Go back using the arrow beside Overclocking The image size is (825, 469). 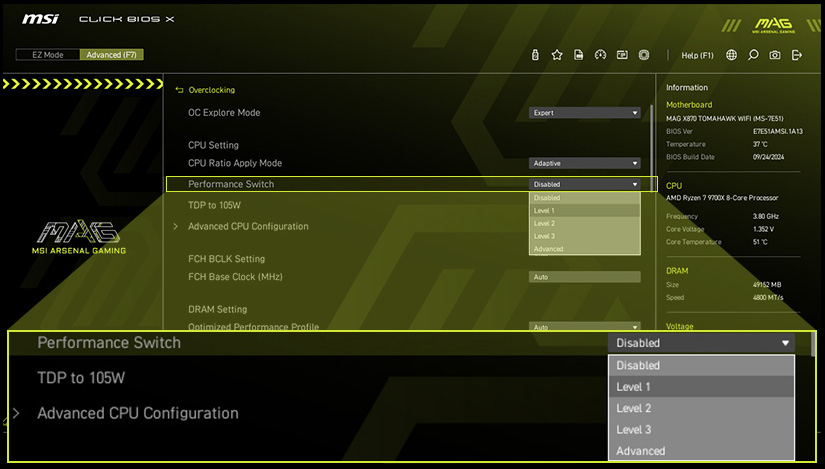[180, 90]
